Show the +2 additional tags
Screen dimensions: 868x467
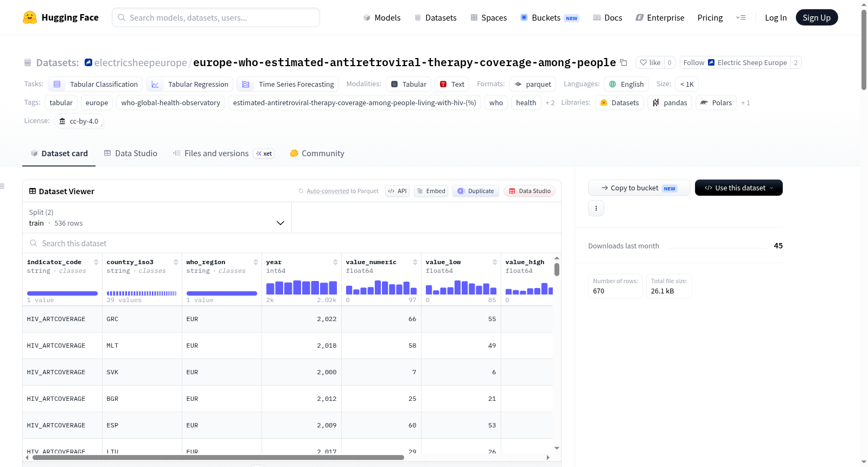coord(550,103)
